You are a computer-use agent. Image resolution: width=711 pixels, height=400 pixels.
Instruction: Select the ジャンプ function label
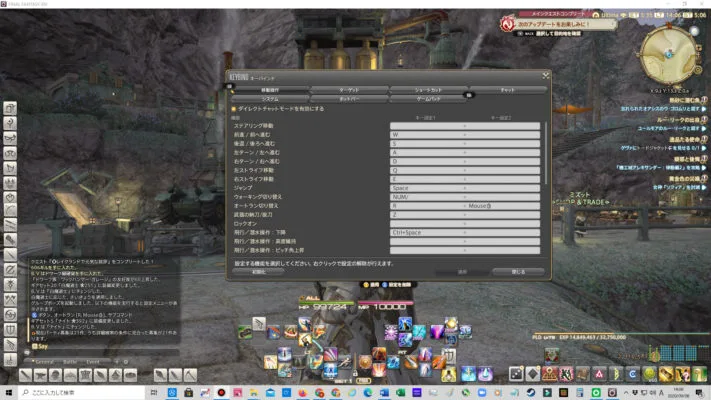pos(243,188)
